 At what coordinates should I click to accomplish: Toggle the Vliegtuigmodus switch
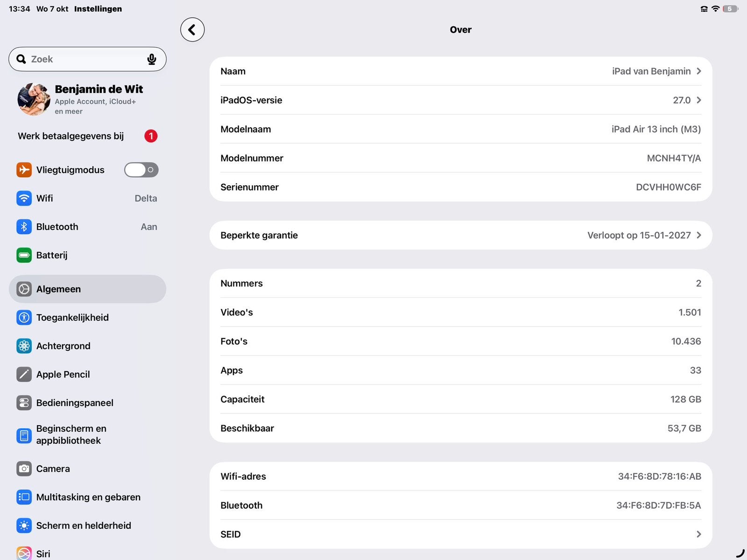(141, 170)
